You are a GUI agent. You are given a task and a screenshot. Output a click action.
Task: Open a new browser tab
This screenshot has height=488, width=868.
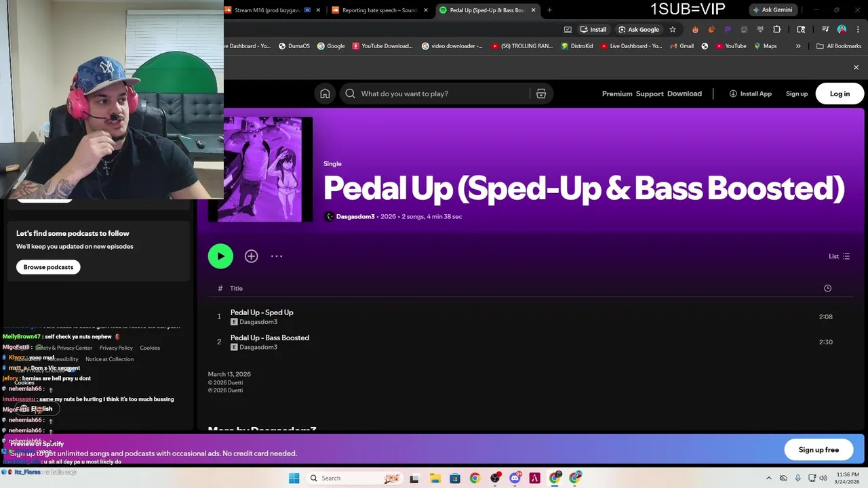549,10
